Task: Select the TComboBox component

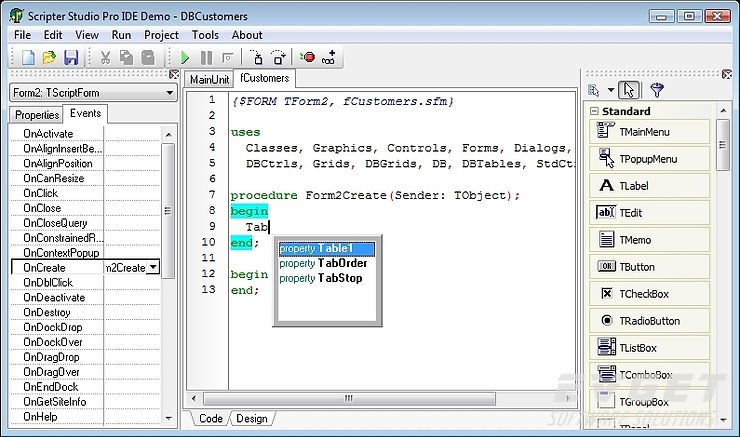Action: (x=649, y=375)
